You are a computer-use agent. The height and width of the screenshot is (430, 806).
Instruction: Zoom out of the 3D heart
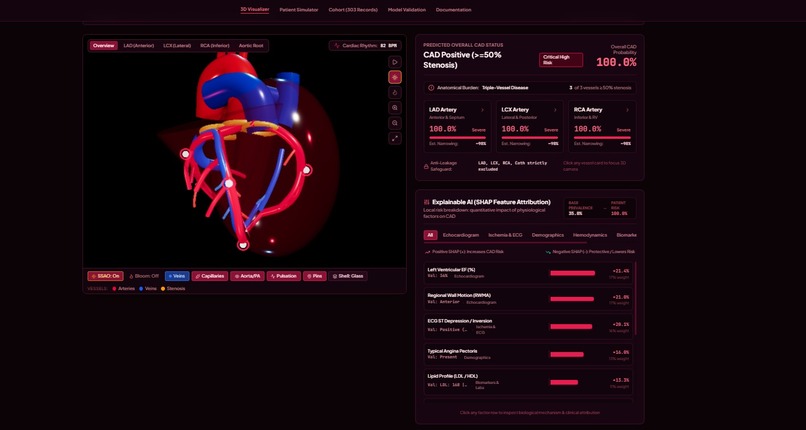point(395,123)
